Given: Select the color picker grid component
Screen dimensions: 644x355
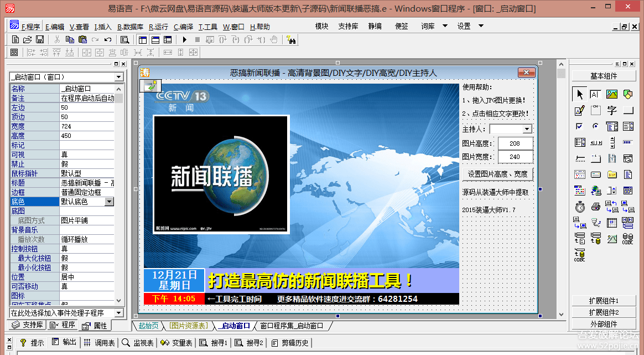Looking at the screenshot, I should pyautogui.click(x=579, y=191).
